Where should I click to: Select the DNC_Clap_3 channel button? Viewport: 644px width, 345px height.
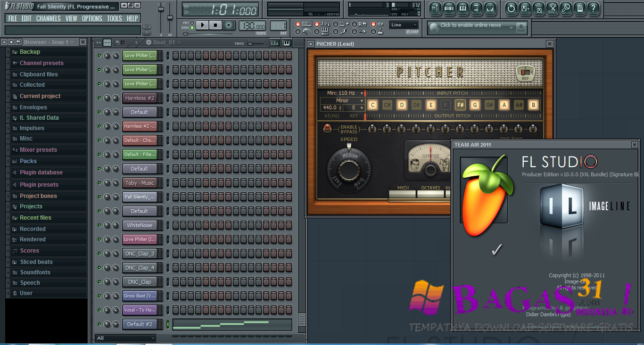[x=140, y=254]
